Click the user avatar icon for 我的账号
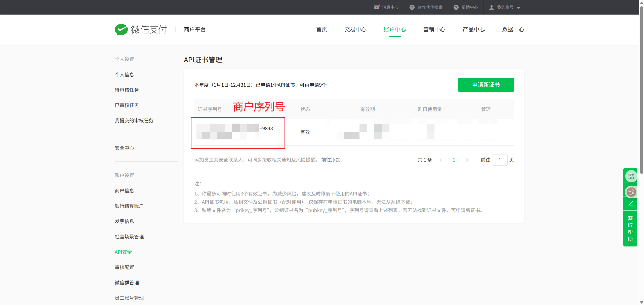The image size is (644, 305). pyautogui.click(x=491, y=7)
